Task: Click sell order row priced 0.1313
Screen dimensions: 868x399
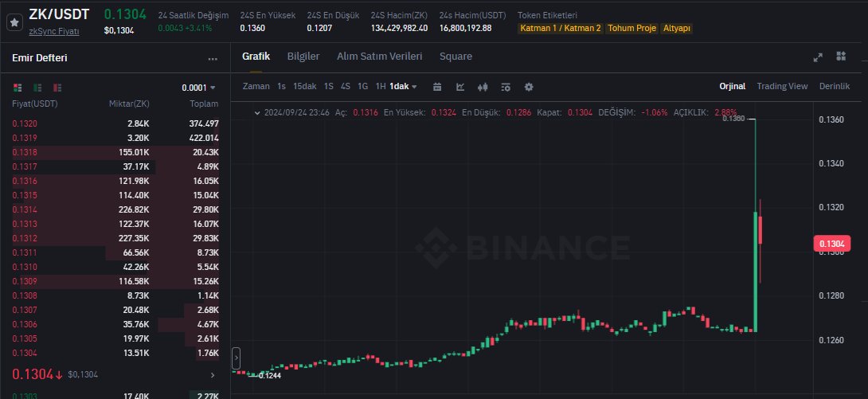Action: click(x=115, y=224)
